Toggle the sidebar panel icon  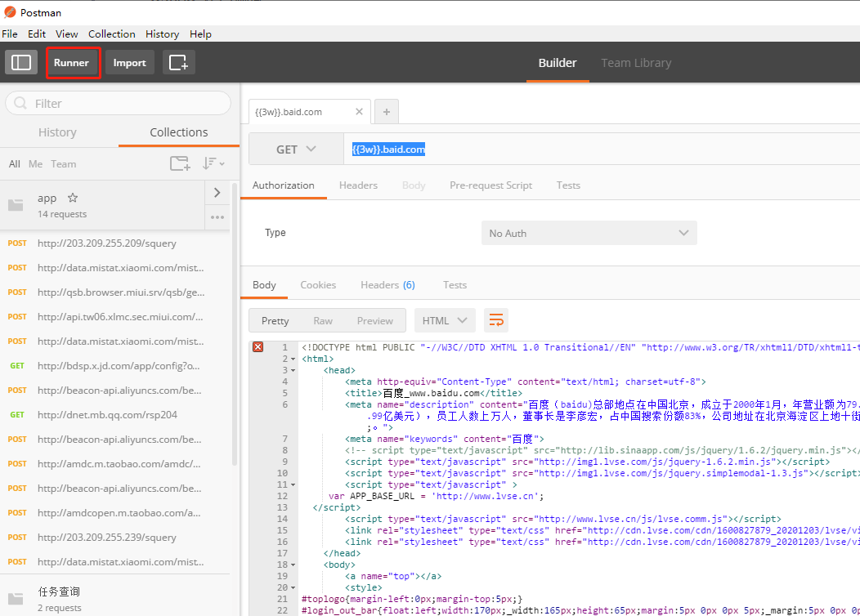pyautogui.click(x=21, y=62)
